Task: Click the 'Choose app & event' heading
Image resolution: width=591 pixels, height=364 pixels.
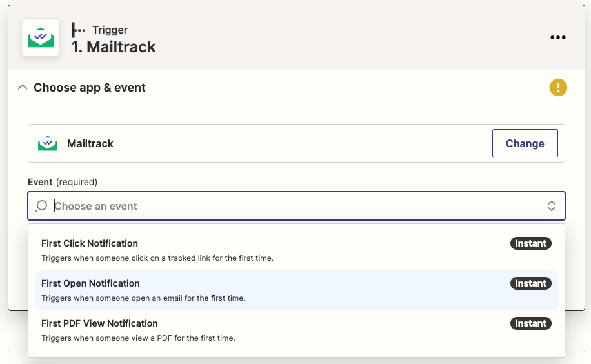Action: (90, 88)
